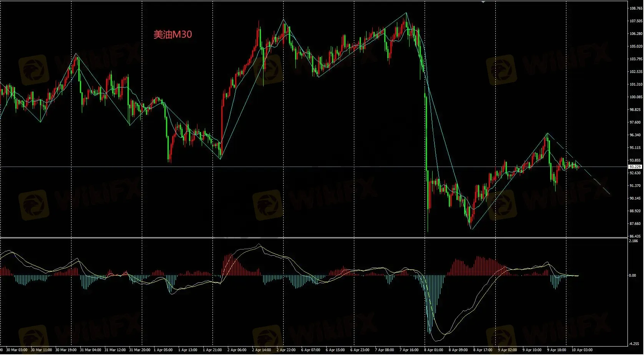Click the 8 Apr 17:00 time label

click(x=483, y=350)
